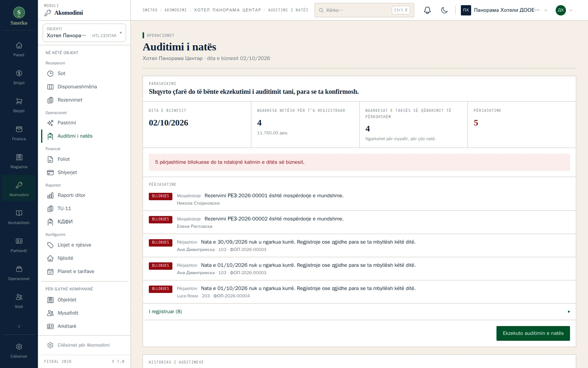The image size is (588, 368).
Task: Open the ДХ user avatar menu
Action: [564, 10]
